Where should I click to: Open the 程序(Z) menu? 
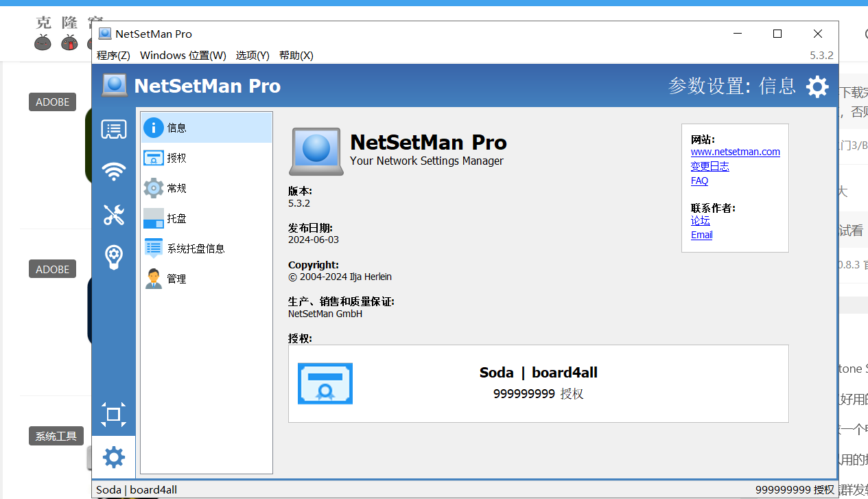pyautogui.click(x=113, y=55)
